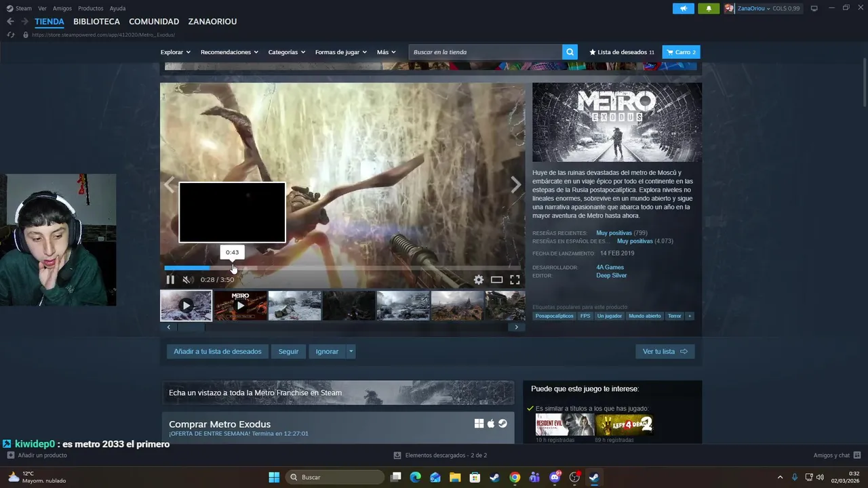Open the announcements megaphone button

pyautogui.click(x=683, y=8)
